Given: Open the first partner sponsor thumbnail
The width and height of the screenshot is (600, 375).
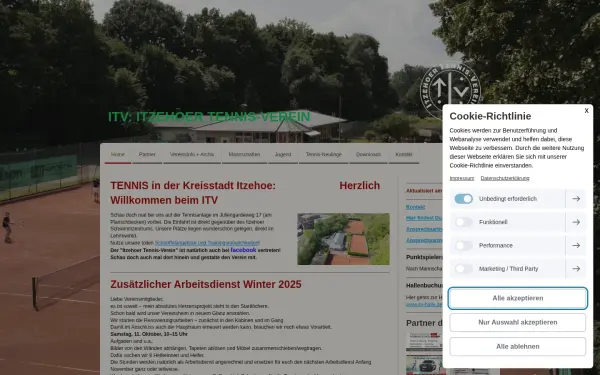Looking at the screenshot, I should point(424,341).
